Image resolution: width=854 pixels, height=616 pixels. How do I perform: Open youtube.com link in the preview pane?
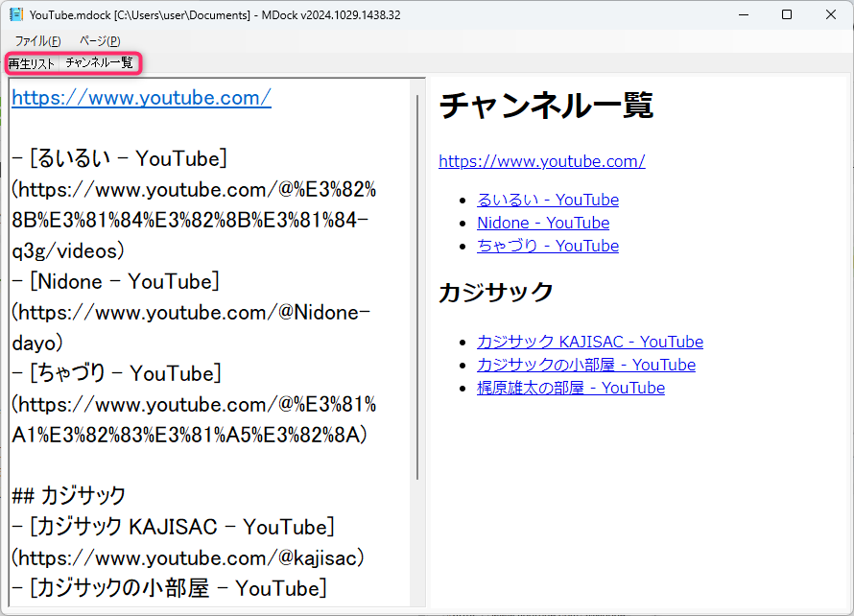tap(542, 161)
